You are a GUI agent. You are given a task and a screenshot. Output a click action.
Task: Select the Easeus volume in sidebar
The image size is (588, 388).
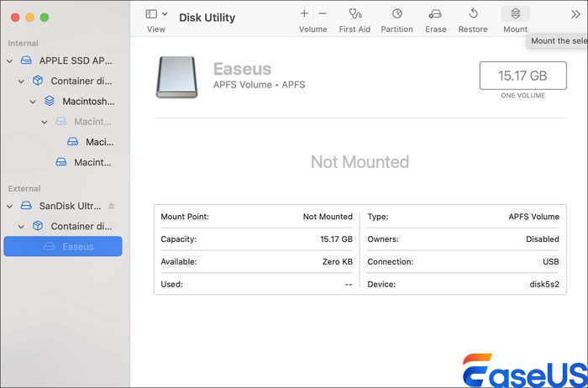77,246
